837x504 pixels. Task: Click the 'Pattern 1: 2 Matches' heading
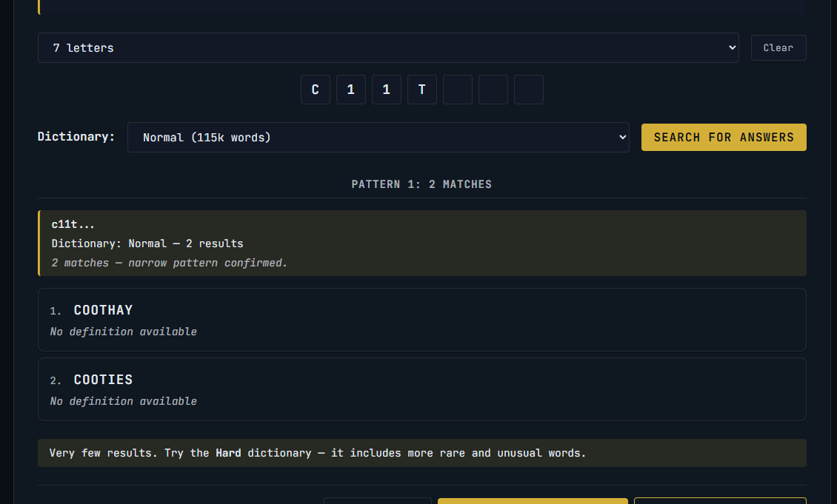(421, 184)
